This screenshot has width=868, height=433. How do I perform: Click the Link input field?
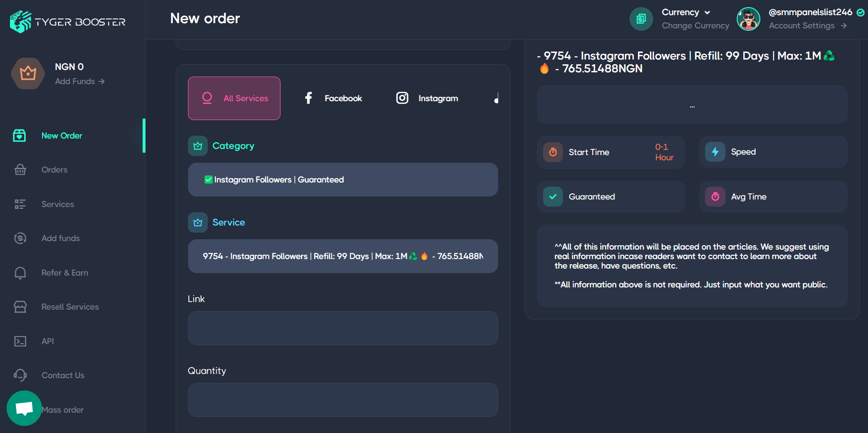tap(343, 328)
